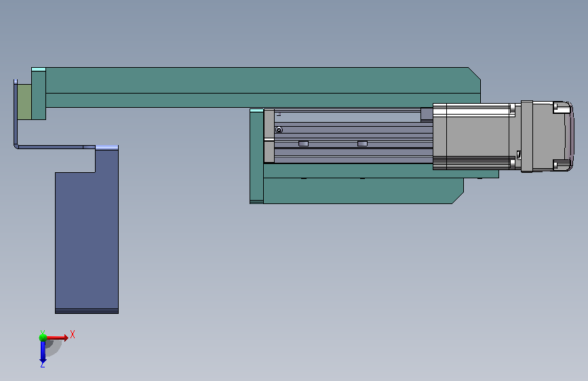Viewport: 588px width, 381px height.
Task: Select the gray actuator end cap block
Action: (269, 136)
